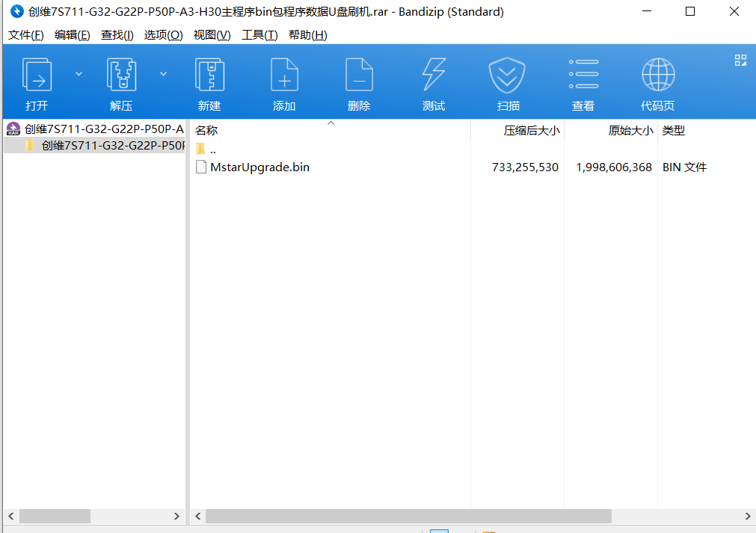Viewport: 756px width, 533px height.
Task: Maximize the Bandizip window
Action: [x=690, y=11]
